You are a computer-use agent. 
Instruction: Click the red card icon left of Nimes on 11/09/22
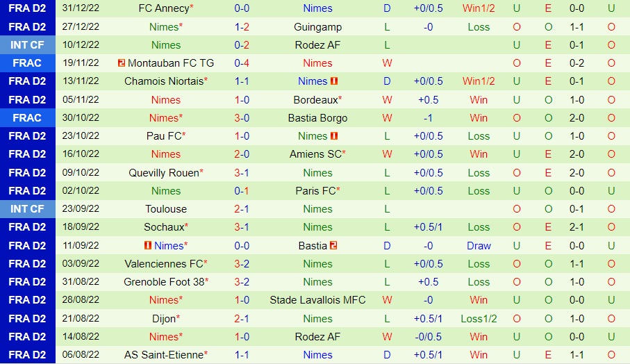pos(147,245)
